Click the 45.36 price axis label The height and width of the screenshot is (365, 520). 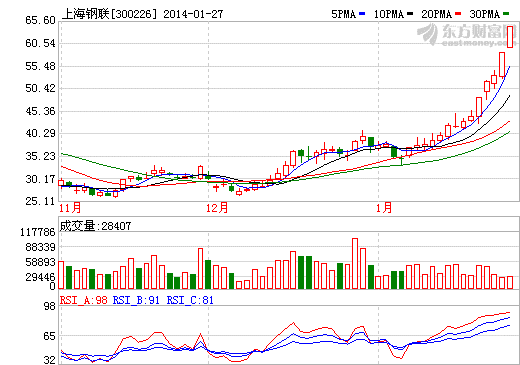[x=40, y=111]
